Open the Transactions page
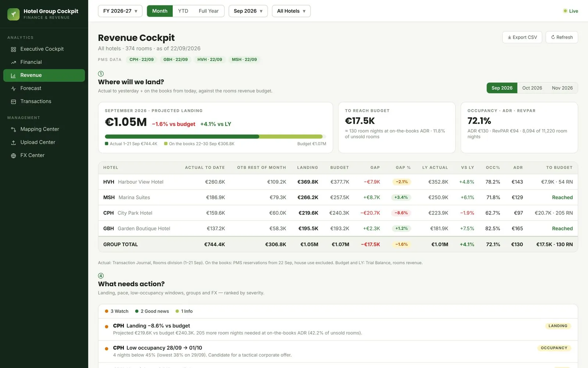 (44, 101)
